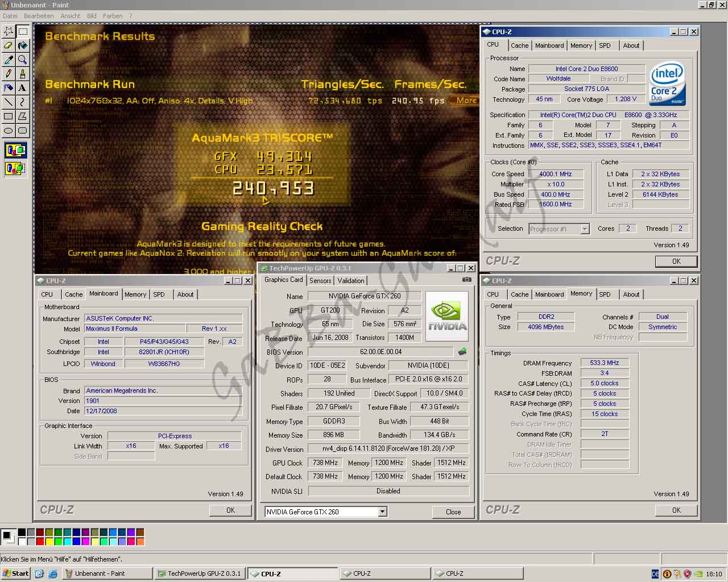Screen dimensions: 728x582
Task: Click OK in the Memory CPU-Z window
Action: click(x=676, y=510)
